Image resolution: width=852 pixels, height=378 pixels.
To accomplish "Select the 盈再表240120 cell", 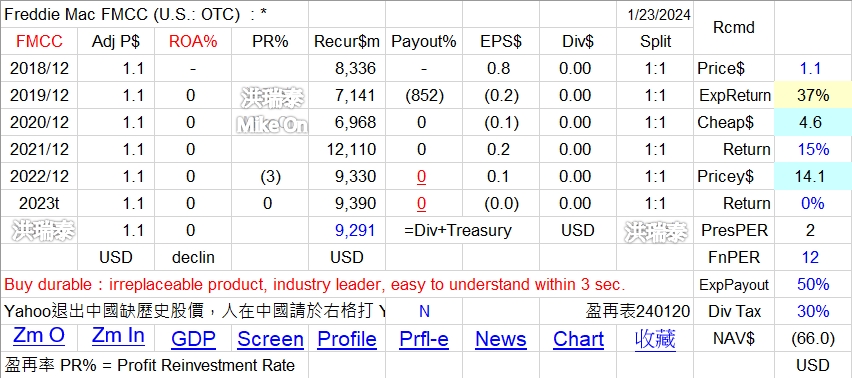I will (x=637, y=311).
